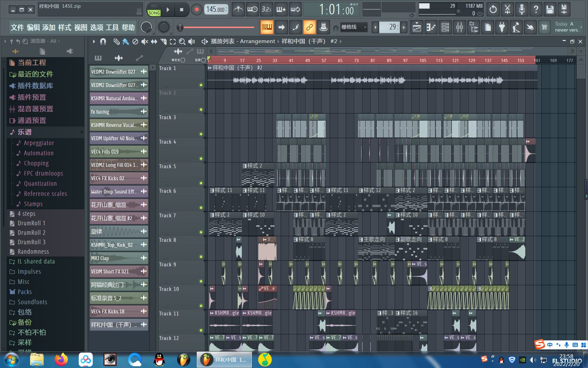Open the 添加 menu
Screen dimensions: 588x368
(x=49, y=28)
